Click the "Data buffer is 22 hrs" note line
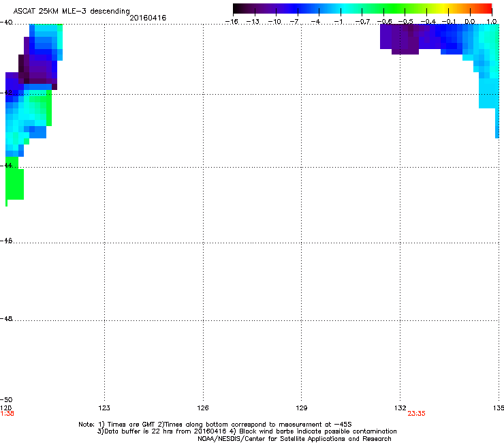Image resolution: width=504 pixels, height=443 pixels. (247, 431)
